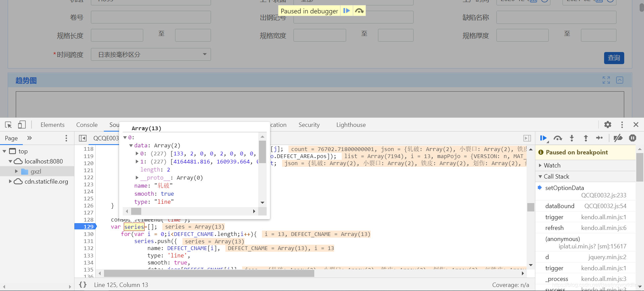The image size is (644, 291).
Task: Expand __proto__ entry in popup
Action: click(137, 178)
